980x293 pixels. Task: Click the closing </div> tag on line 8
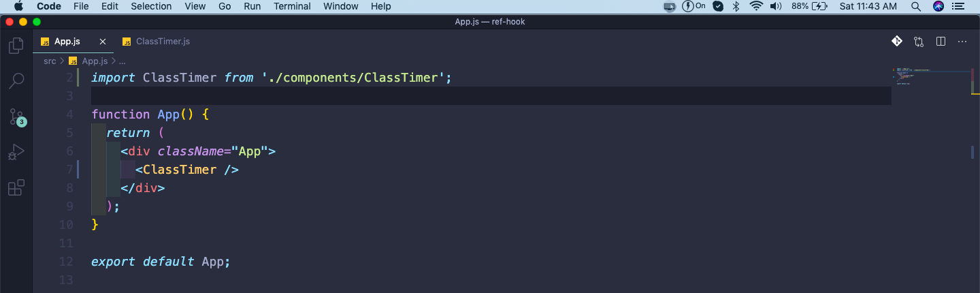[143, 188]
